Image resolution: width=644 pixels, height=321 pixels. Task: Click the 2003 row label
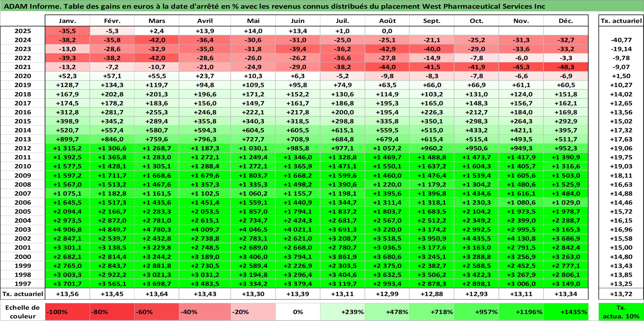click(23, 230)
